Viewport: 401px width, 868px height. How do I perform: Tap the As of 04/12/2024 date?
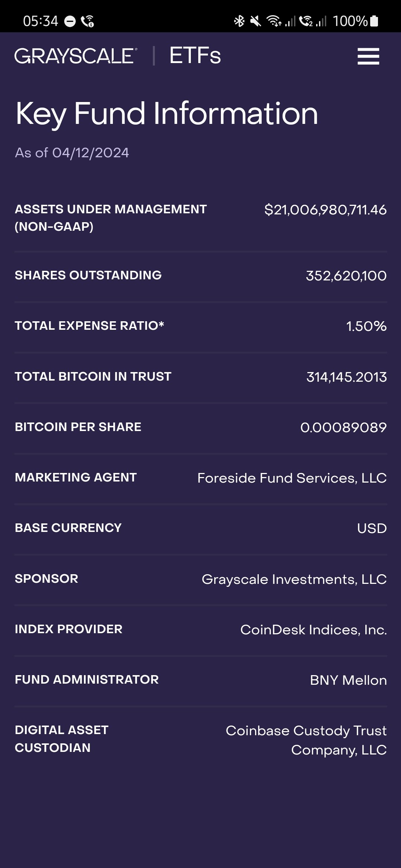pos(72,153)
